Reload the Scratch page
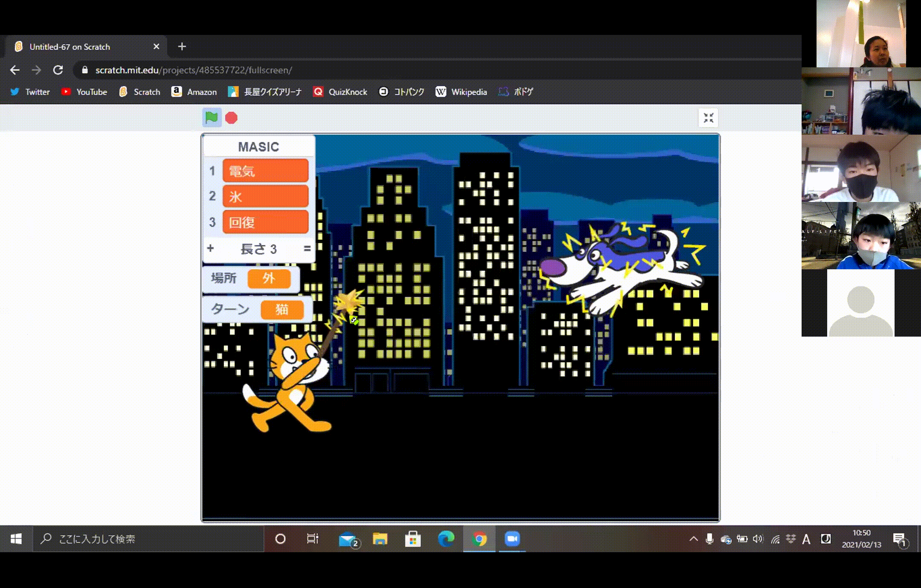Image resolution: width=921 pixels, height=588 pixels. 58,70
